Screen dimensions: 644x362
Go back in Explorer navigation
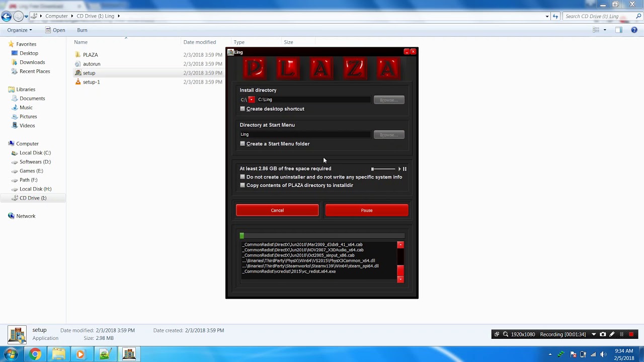(x=6, y=16)
